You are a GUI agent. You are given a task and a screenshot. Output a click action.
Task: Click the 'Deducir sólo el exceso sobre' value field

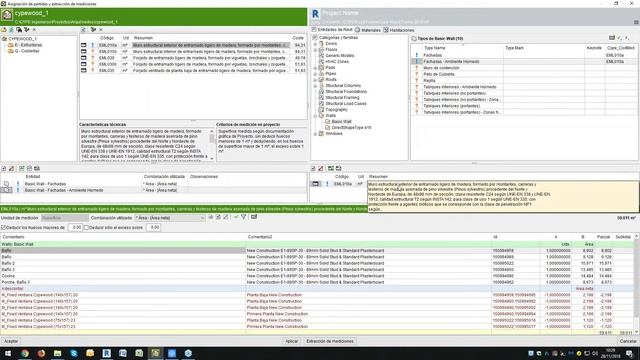click(x=153, y=227)
